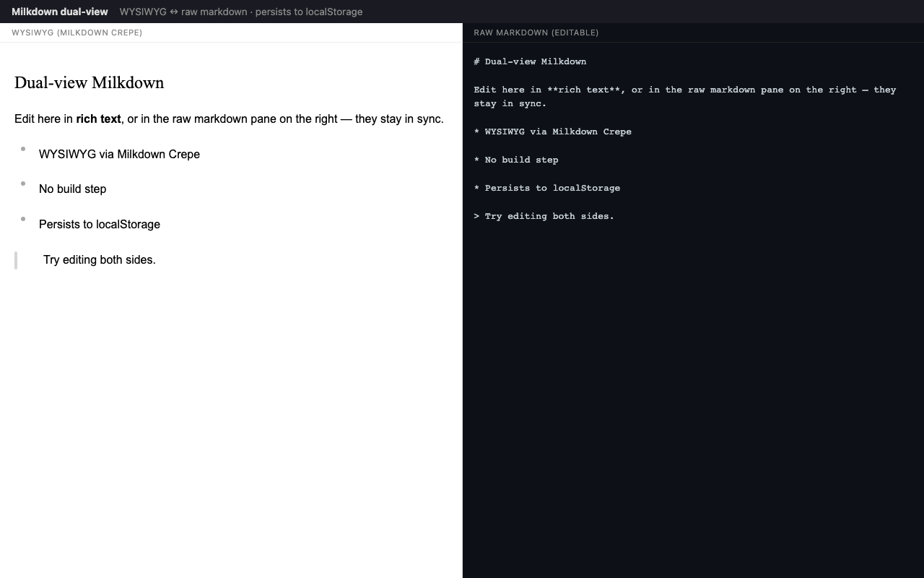Click the 'No build step' list item text
This screenshot has width=924, height=578.
tap(72, 189)
